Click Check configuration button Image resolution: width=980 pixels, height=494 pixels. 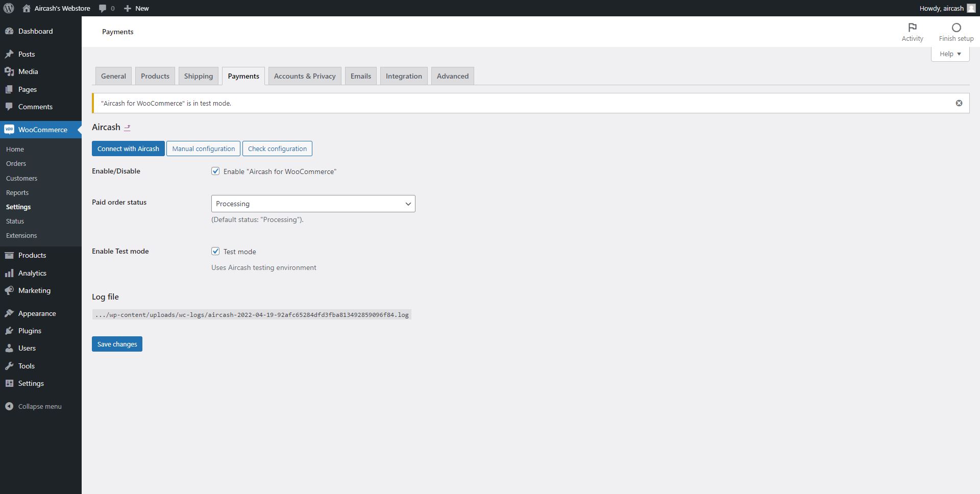(277, 149)
